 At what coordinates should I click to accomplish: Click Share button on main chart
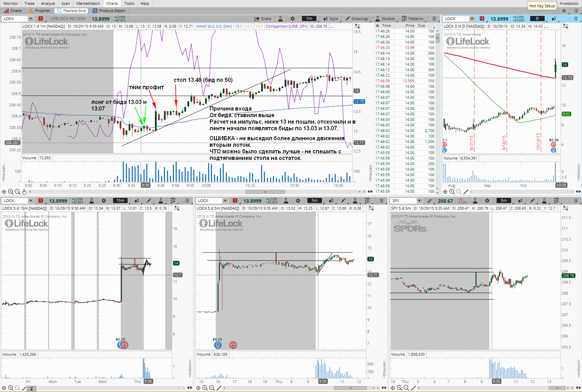click(262, 19)
